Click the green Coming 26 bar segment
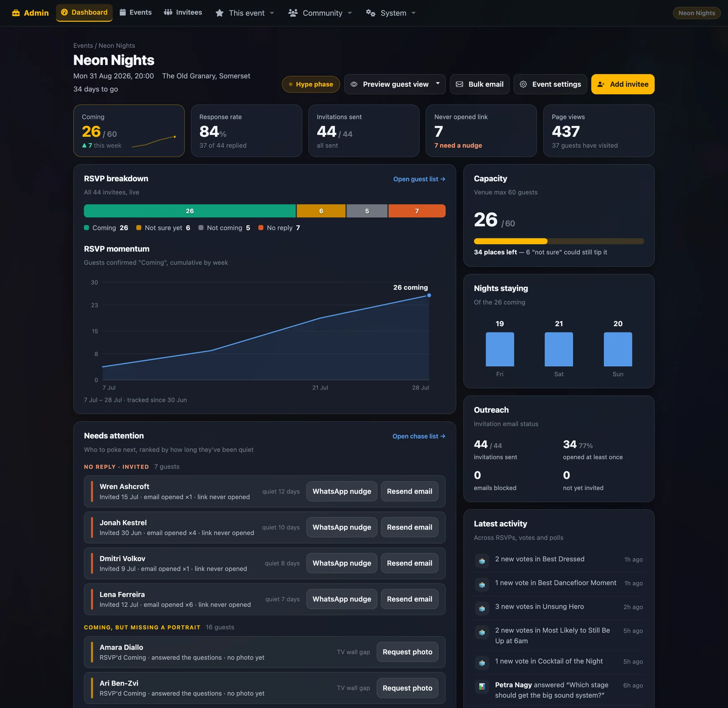 (x=190, y=211)
